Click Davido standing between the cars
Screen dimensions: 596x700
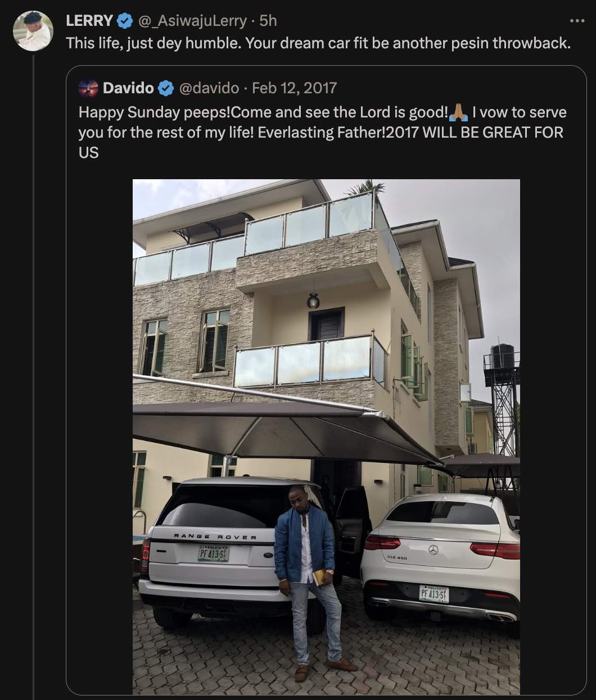(304, 567)
